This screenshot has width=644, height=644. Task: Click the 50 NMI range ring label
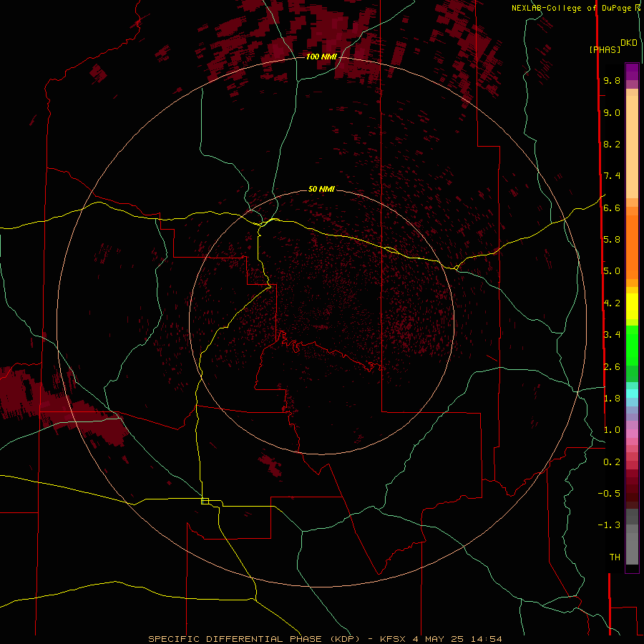point(321,189)
